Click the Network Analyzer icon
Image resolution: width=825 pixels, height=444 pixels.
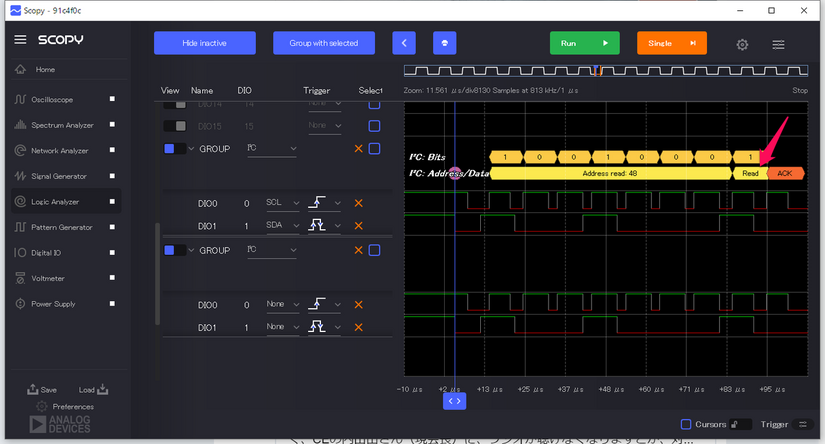click(x=20, y=150)
